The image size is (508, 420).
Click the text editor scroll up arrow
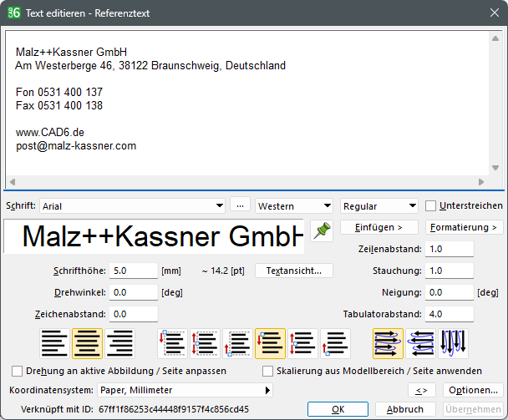(x=495, y=38)
